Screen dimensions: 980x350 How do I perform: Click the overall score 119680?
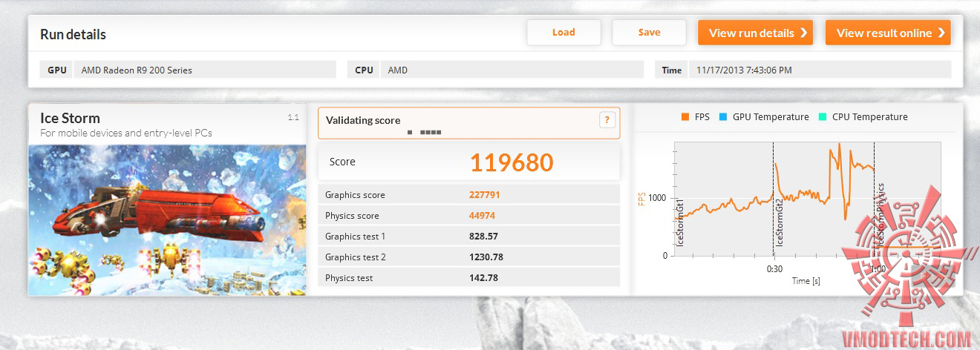512,162
